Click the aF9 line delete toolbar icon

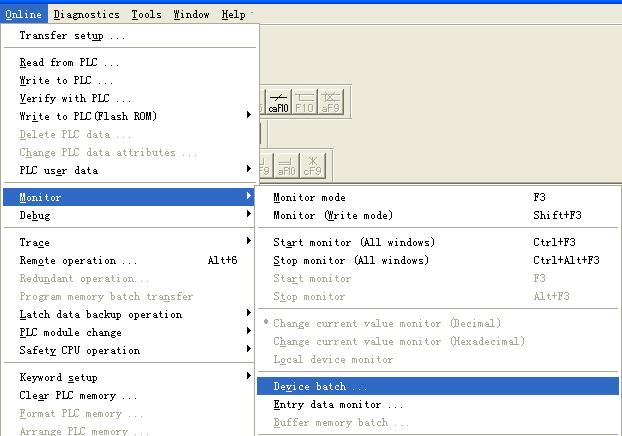click(331, 101)
